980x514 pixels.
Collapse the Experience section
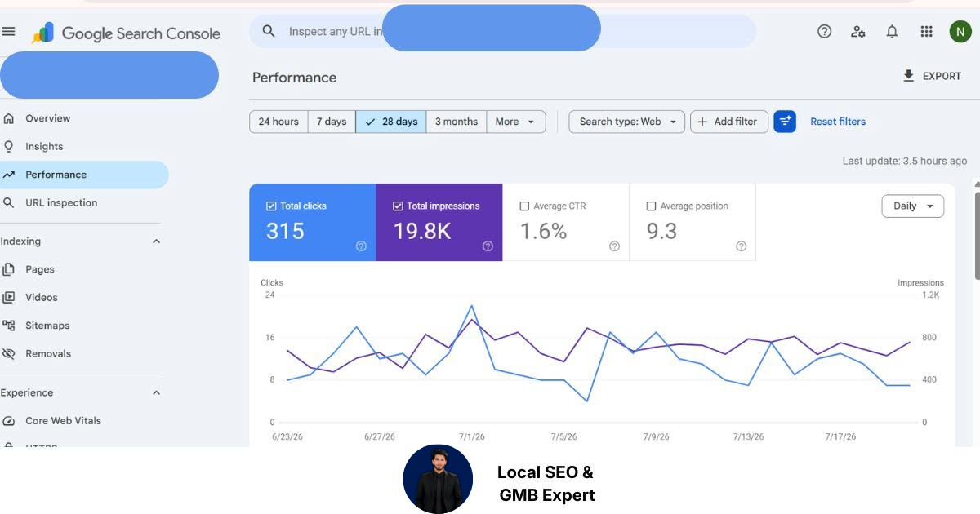pyautogui.click(x=157, y=392)
